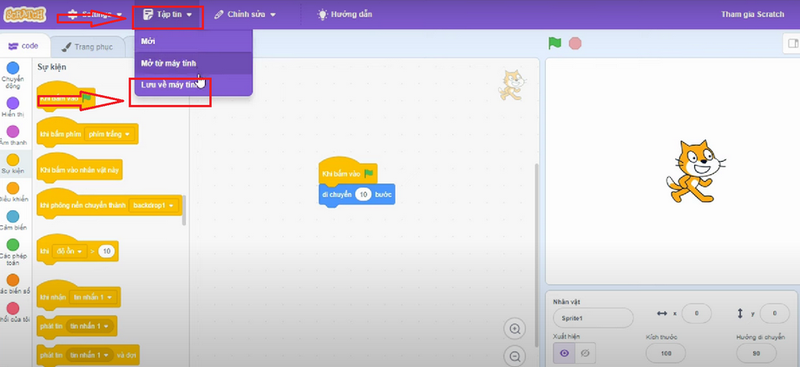The height and width of the screenshot is (367, 800).
Task: Select Các biến số block category
Action: tap(13, 284)
